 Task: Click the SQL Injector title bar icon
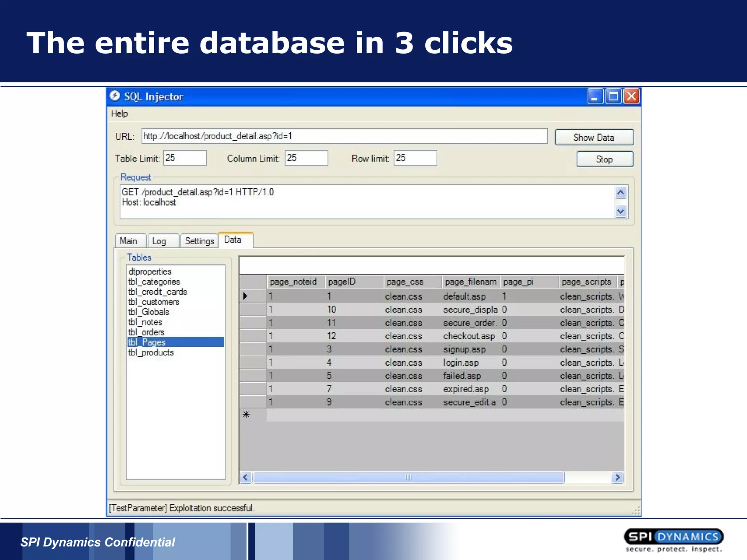coord(115,96)
